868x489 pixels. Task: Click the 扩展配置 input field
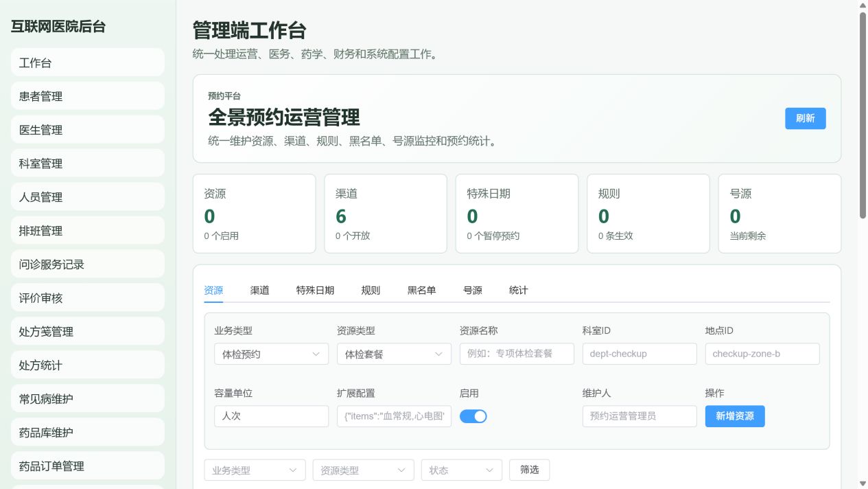pyautogui.click(x=394, y=416)
